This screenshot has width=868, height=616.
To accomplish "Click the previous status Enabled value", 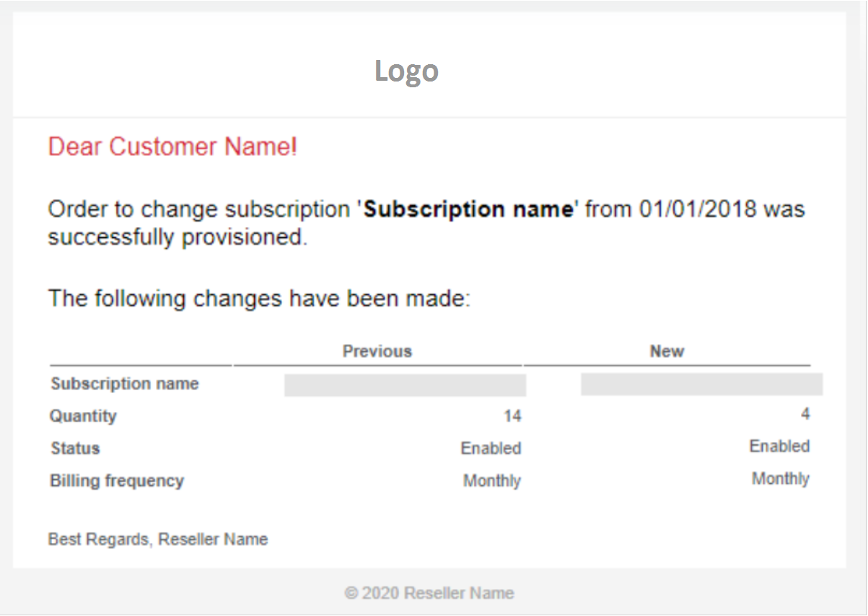I will coord(491,449).
